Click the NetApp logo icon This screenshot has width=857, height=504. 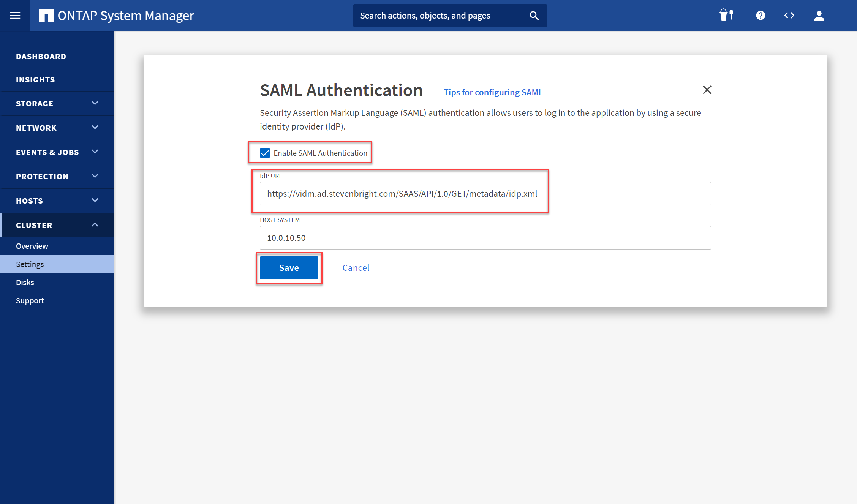(46, 16)
